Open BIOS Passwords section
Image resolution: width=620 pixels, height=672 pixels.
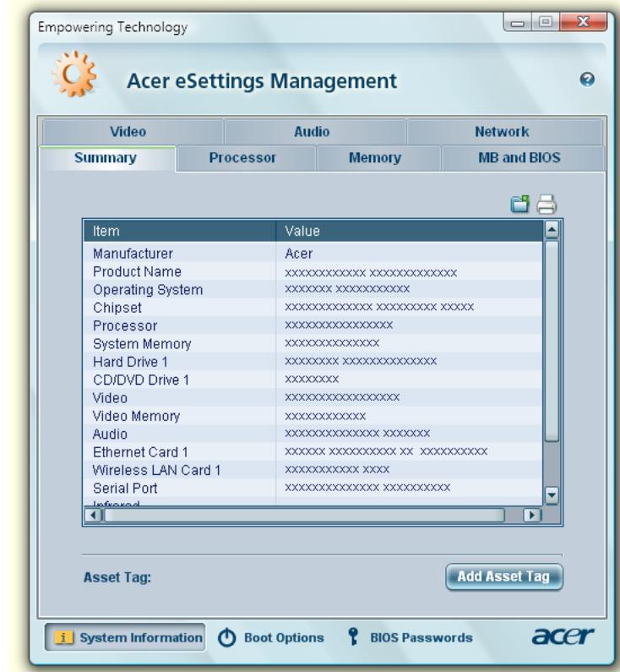click(411, 637)
